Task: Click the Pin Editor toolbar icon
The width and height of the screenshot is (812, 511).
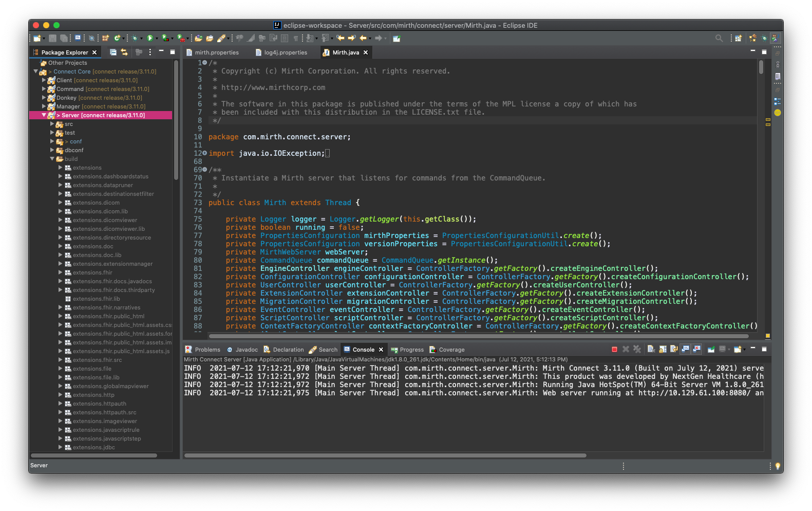Action: (396, 38)
